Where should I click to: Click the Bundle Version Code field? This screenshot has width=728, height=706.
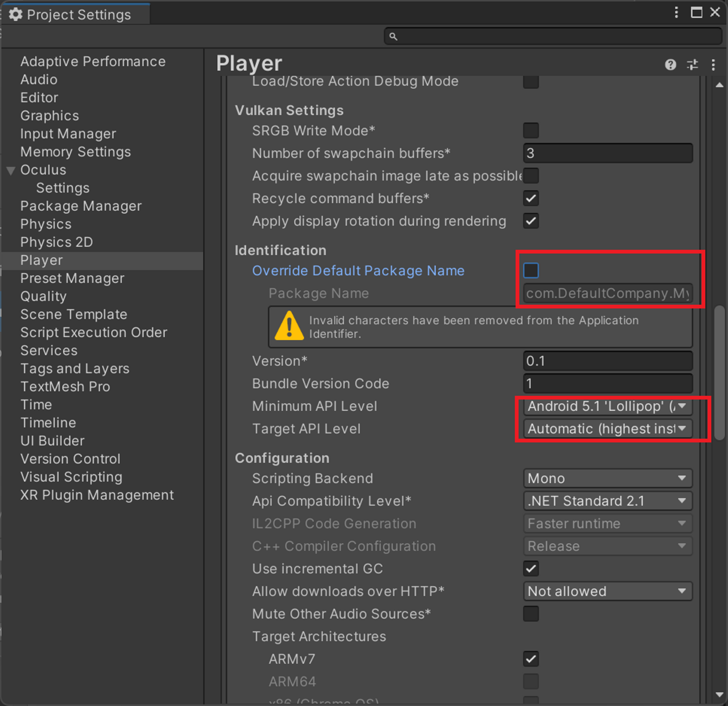607,384
